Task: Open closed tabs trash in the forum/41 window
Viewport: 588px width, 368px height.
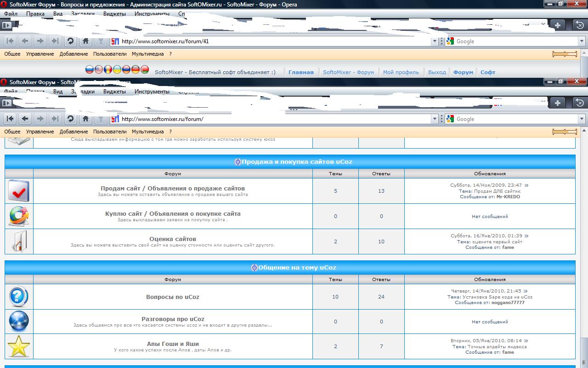Action: tap(580, 25)
